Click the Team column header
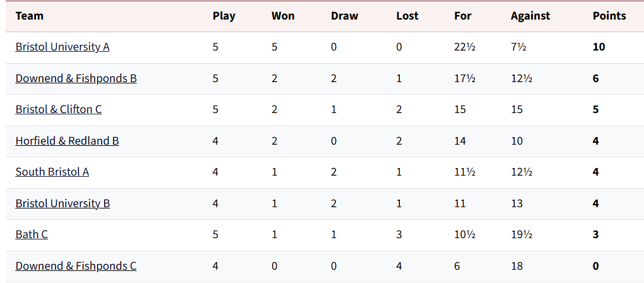The height and width of the screenshot is (283, 644). tap(30, 16)
